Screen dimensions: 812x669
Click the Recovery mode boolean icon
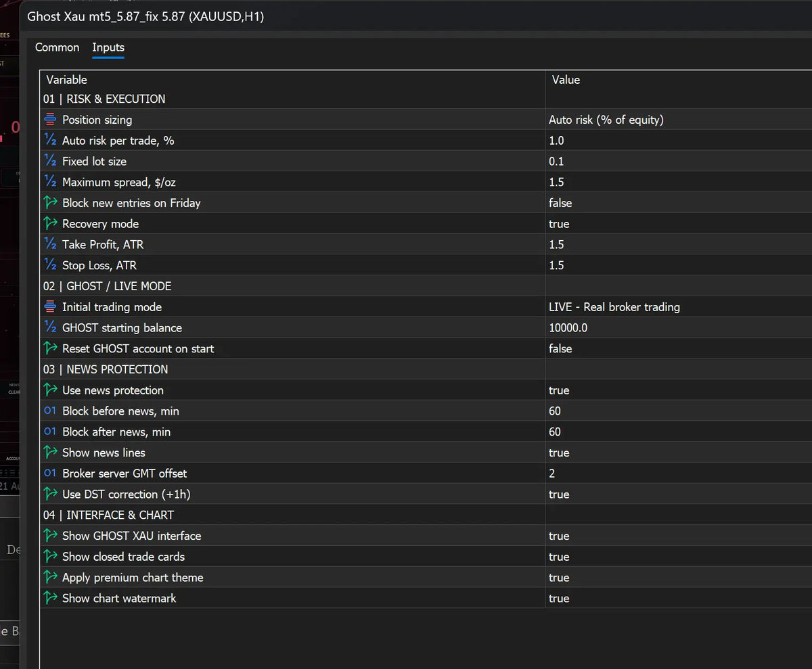click(50, 224)
